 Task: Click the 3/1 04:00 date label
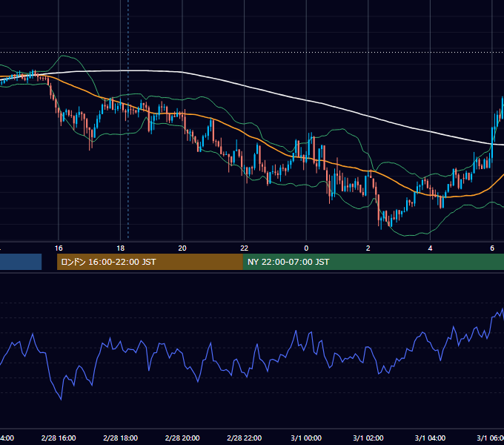pyautogui.click(x=430, y=438)
